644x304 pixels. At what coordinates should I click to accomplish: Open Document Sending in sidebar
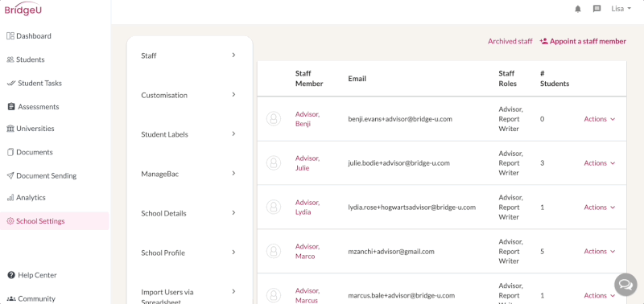47,176
